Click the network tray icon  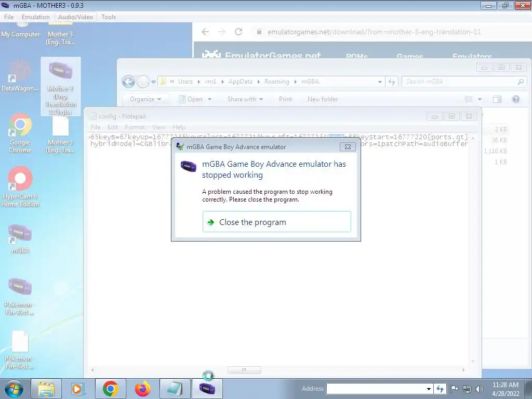(x=467, y=389)
